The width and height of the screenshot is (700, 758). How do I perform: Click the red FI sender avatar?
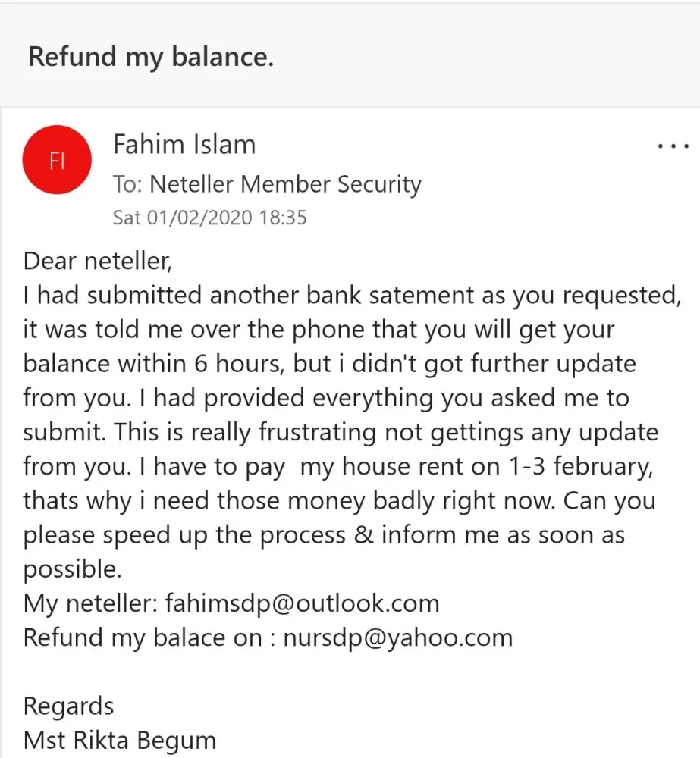point(58,160)
